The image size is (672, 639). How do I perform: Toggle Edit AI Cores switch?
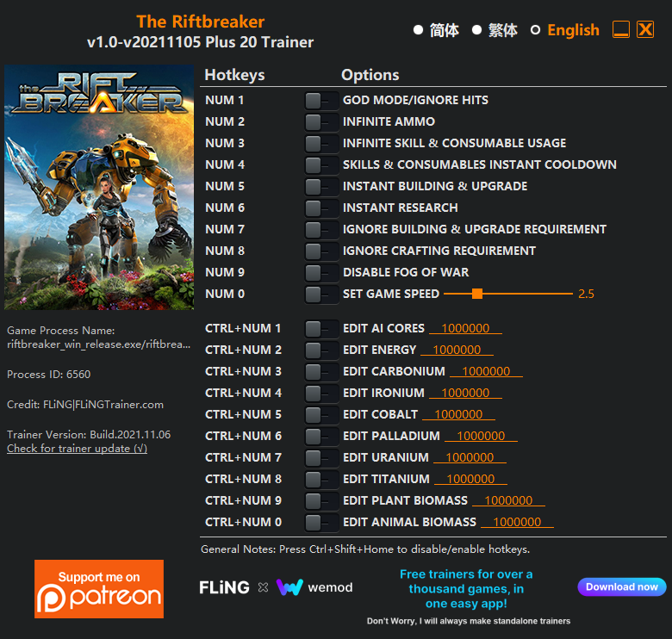321,329
